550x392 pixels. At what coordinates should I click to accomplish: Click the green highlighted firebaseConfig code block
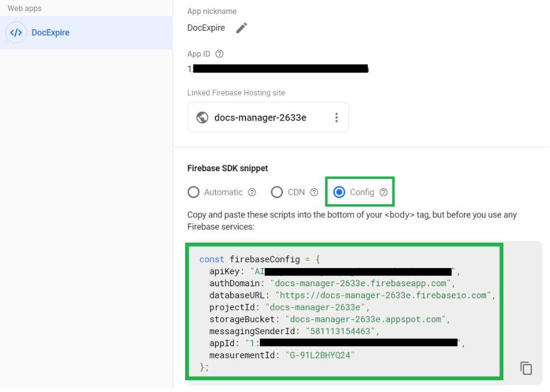pos(344,311)
